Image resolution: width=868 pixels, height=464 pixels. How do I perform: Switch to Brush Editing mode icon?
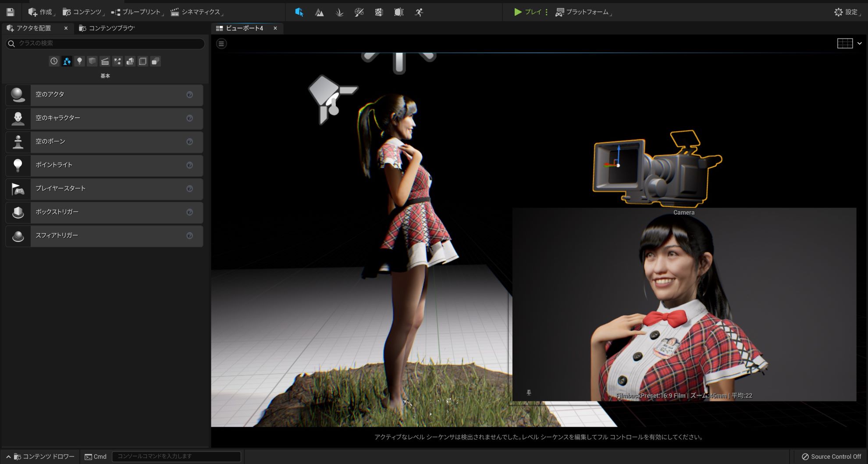click(x=398, y=12)
